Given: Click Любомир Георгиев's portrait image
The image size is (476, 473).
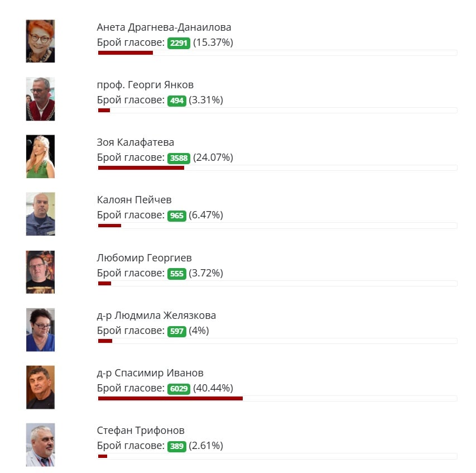Looking at the screenshot, I should (x=40, y=272).
